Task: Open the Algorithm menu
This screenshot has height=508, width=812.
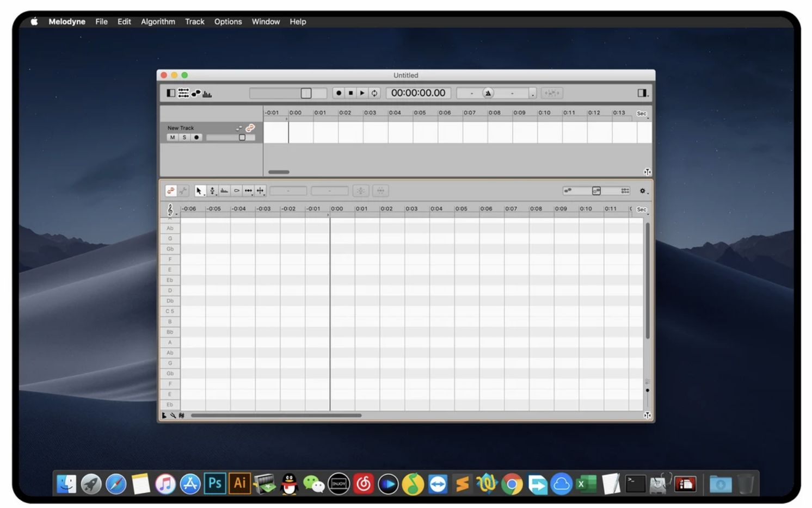Action: 158,22
